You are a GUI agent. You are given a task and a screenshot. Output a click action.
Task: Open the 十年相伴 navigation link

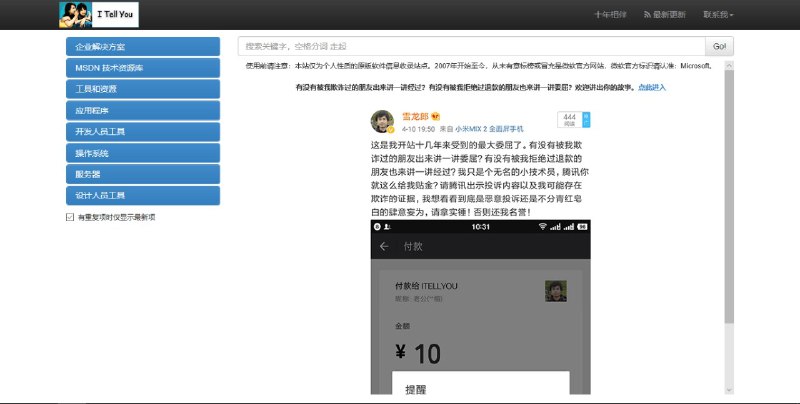610,15
